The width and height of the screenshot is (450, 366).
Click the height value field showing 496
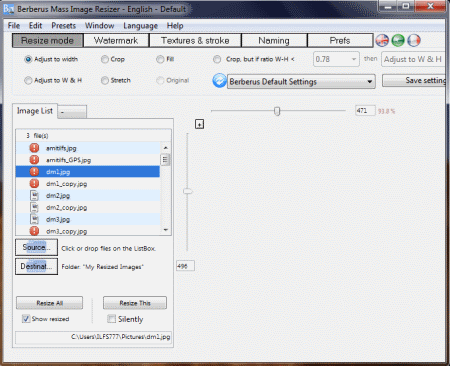(185, 266)
